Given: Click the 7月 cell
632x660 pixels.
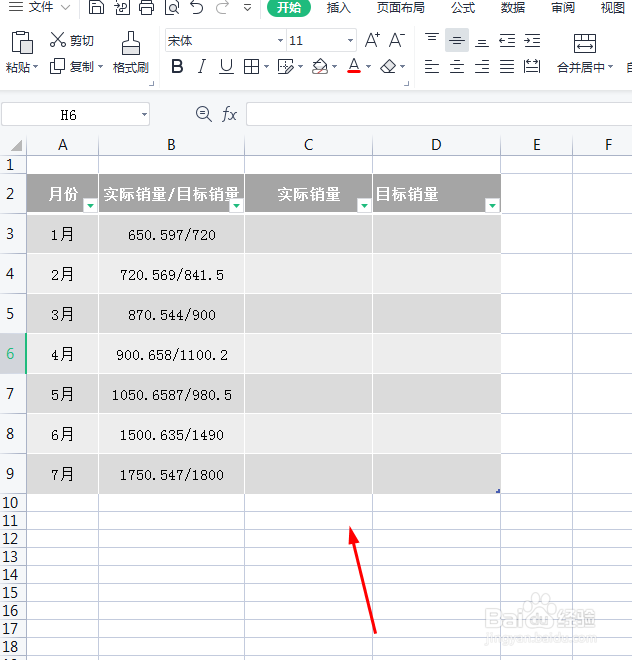Looking at the screenshot, I should click(62, 474).
